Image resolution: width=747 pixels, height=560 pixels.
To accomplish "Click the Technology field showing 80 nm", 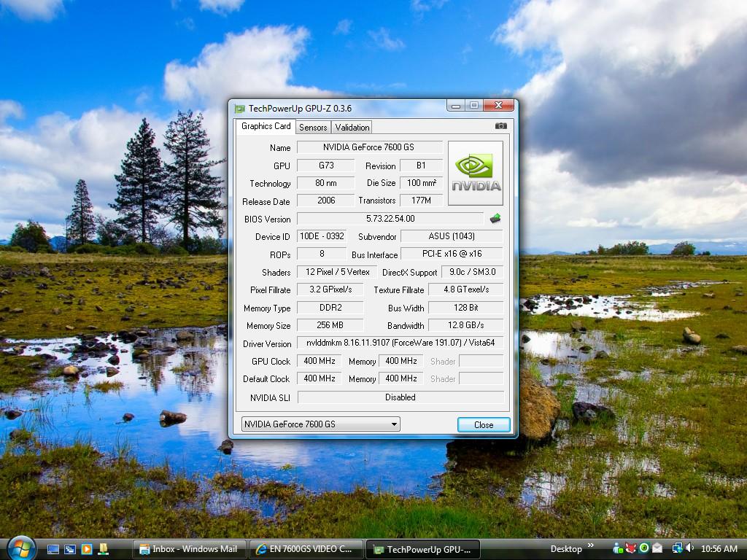I will point(326,183).
